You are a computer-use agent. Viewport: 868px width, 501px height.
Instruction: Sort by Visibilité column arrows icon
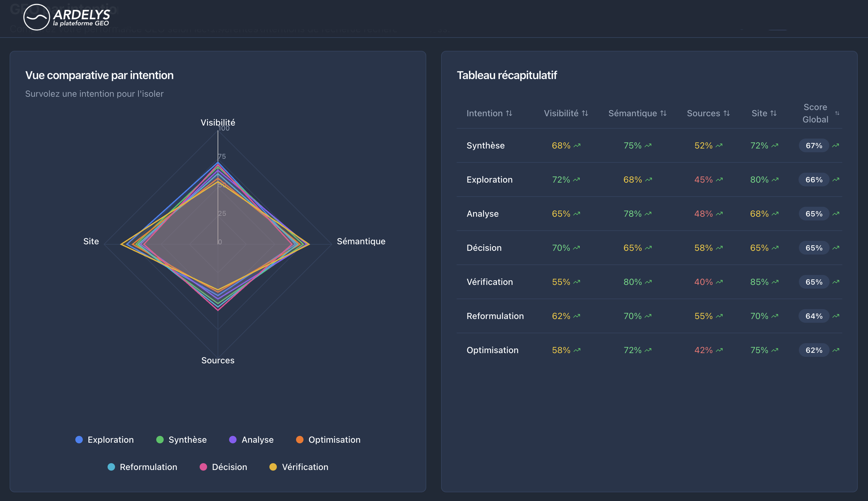coord(585,113)
